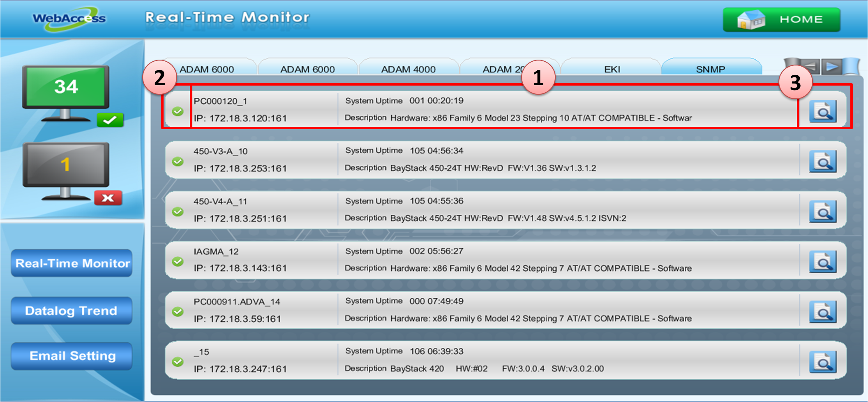Open Real-Time Monitor from sidebar

pos(72,263)
